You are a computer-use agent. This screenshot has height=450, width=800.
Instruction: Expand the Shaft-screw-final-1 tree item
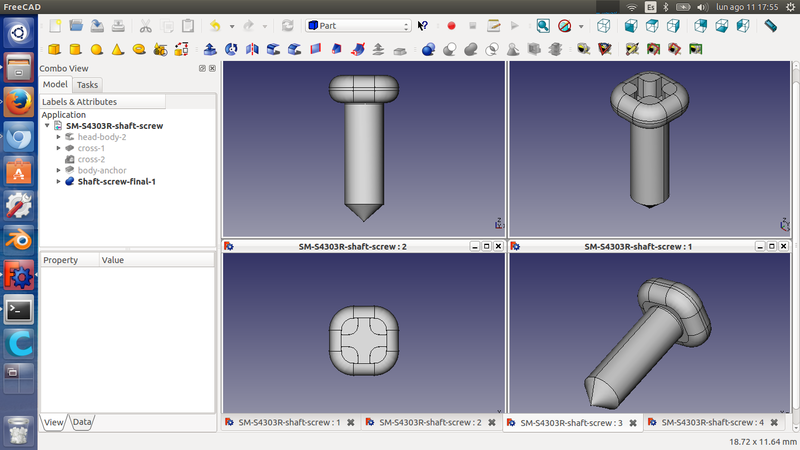tap(58, 182)
